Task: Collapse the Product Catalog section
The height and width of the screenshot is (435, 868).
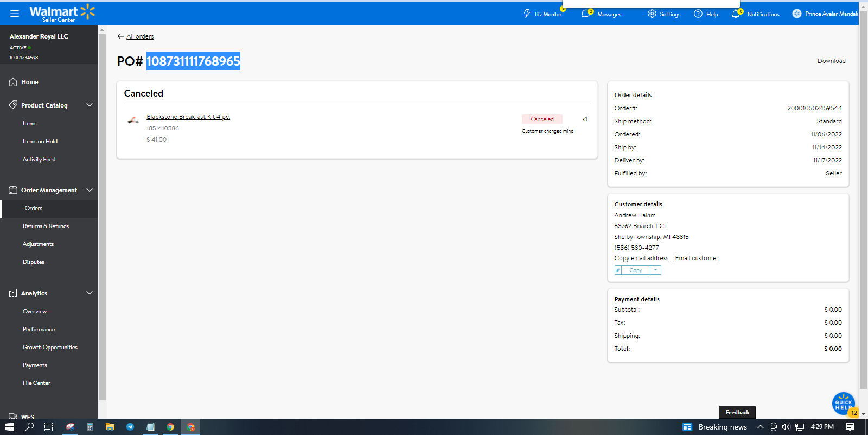Action: point(90,105)
